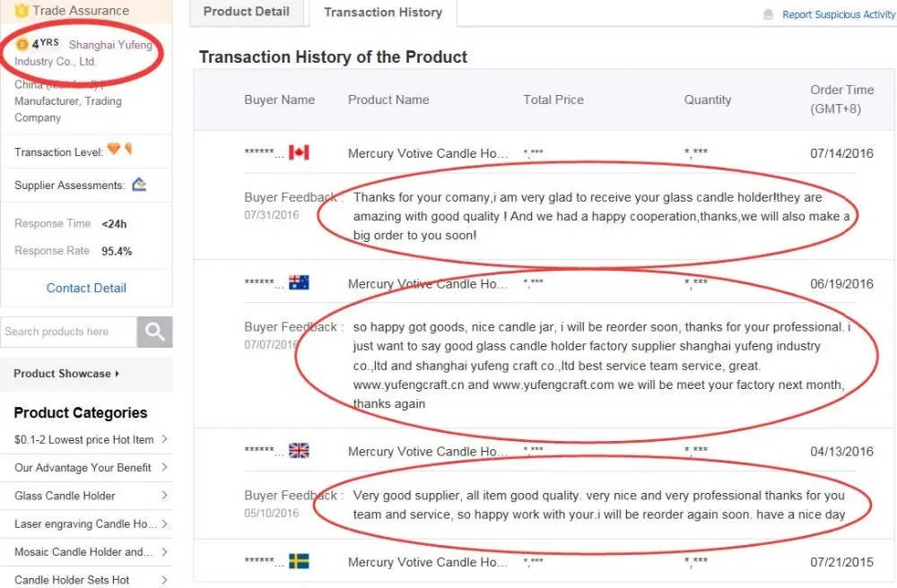Open Report Suspicious Activity link
This screenshot has width=897, height=588.
[839, 15]
